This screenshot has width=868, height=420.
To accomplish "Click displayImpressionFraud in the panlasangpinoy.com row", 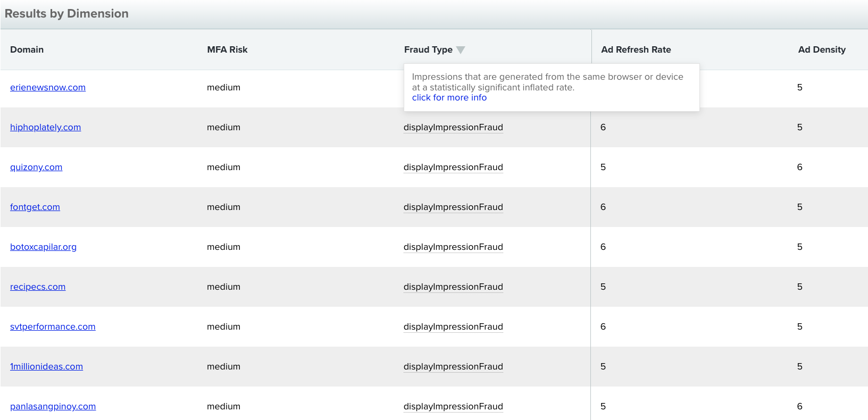I will (x=453, y=406).
